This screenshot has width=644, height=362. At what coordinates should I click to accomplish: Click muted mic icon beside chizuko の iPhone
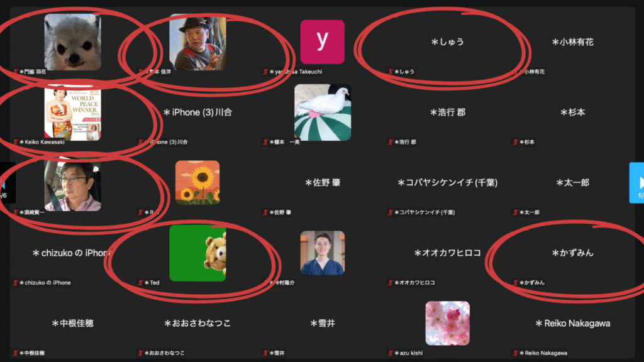(16, 283)
